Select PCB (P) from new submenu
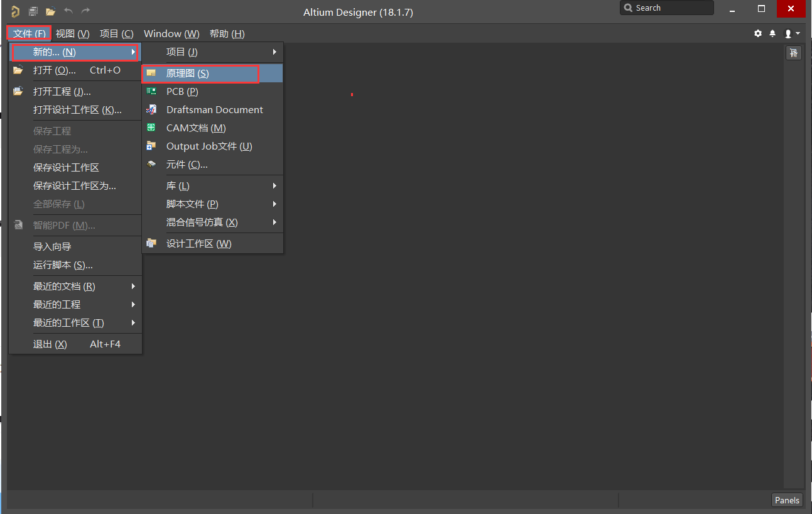Screen dimensions: 812x514 [212, 92]
